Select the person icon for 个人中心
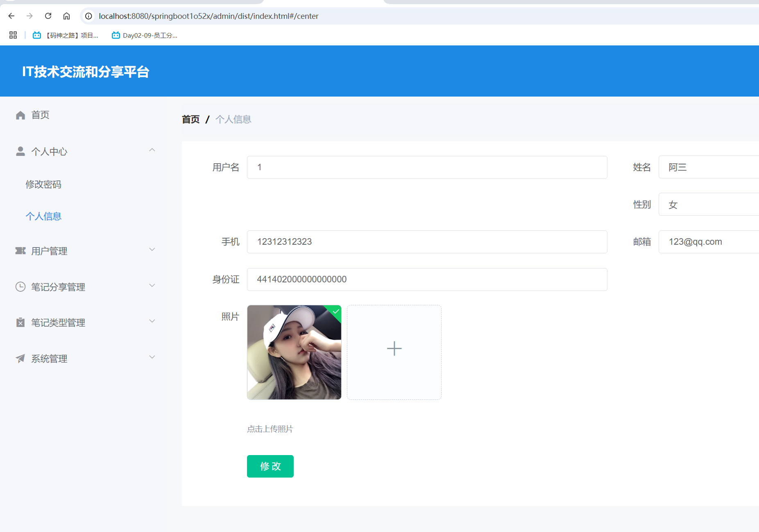The height and width of the screenshot is (532, 759). pyautogui.click(x=20, y=151)
